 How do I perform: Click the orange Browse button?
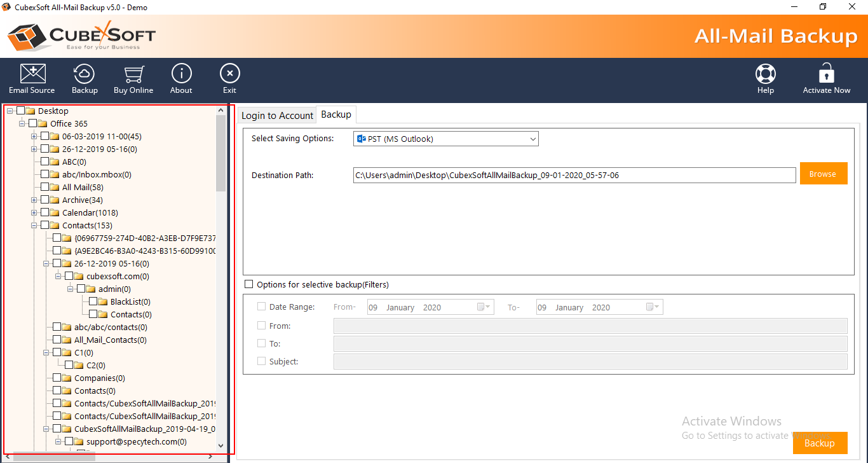click(x=823, y=174)
